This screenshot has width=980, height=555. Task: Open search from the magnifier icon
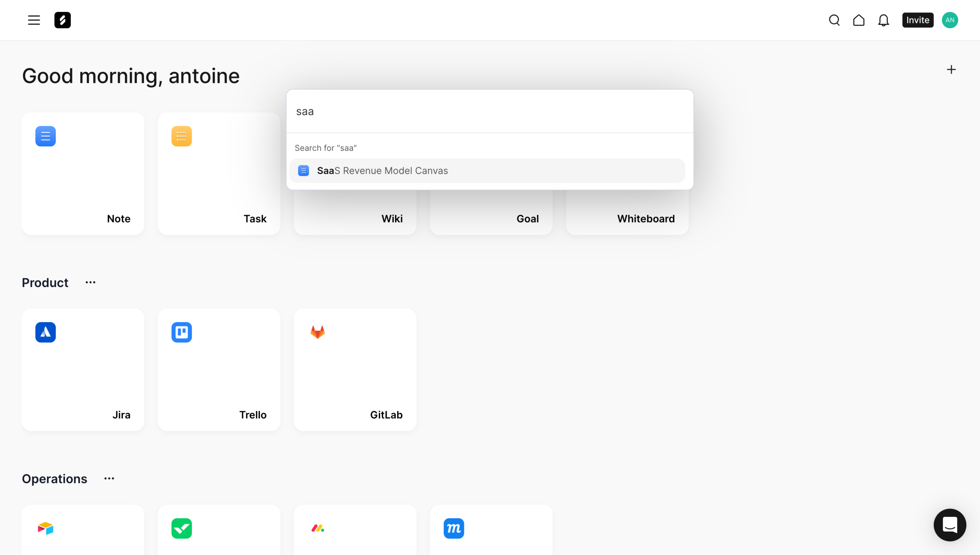pyautogui.click(x=834, y=20)
